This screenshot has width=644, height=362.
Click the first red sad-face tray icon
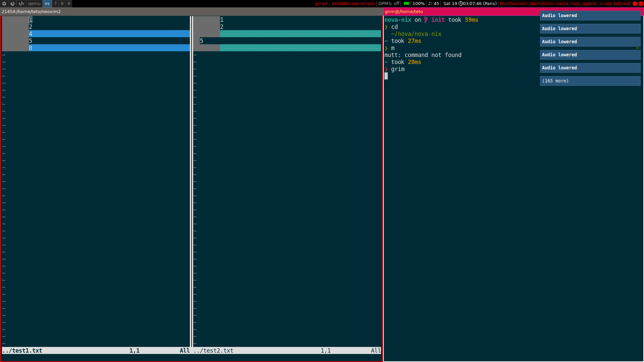click(635, 4)
